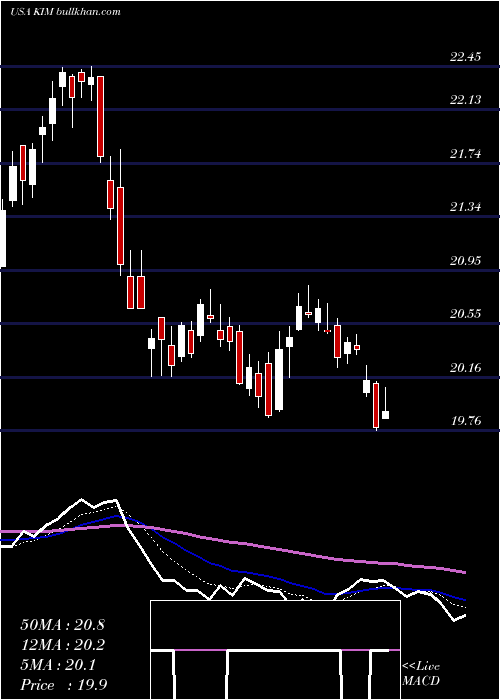Click the 5MA : 20.1 readout

(58, 665)
